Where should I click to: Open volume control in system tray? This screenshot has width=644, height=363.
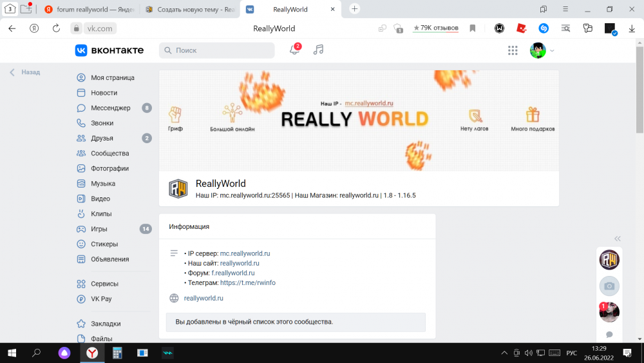[529, 353]
